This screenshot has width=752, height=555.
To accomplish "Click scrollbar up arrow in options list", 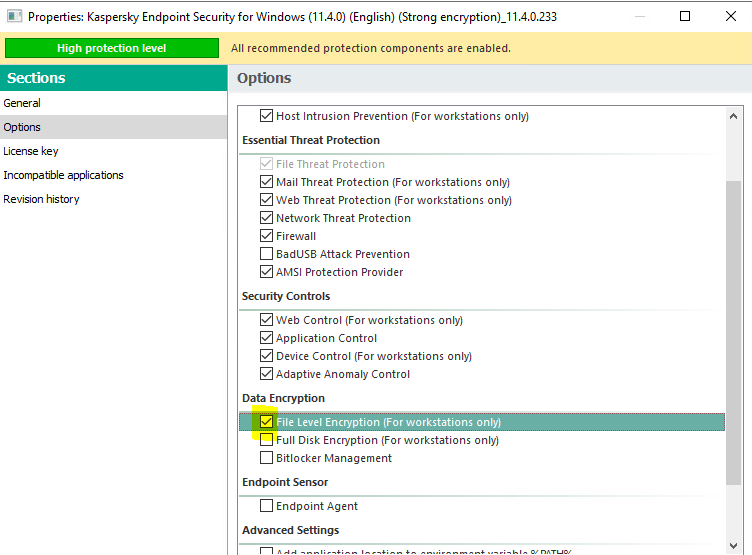I will click(x=733, y=116).
